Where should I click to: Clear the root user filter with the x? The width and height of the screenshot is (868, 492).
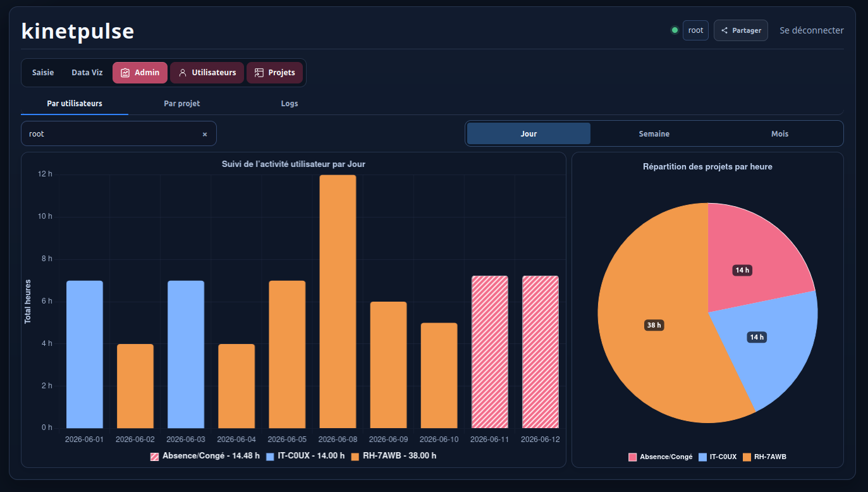204,134
